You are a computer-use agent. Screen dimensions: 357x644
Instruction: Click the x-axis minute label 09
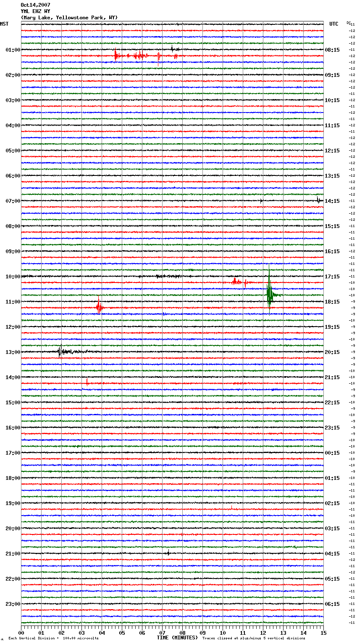click(202, 633)
